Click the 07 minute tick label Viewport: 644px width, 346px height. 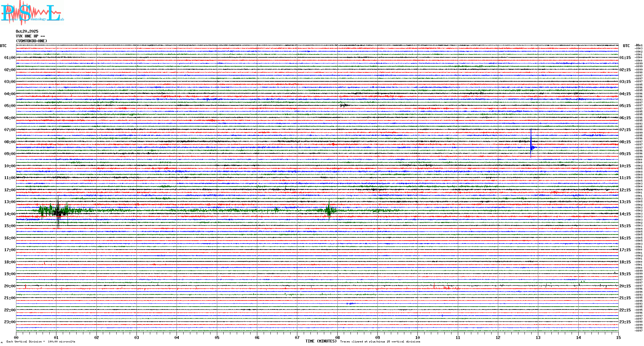pos(297,337)
